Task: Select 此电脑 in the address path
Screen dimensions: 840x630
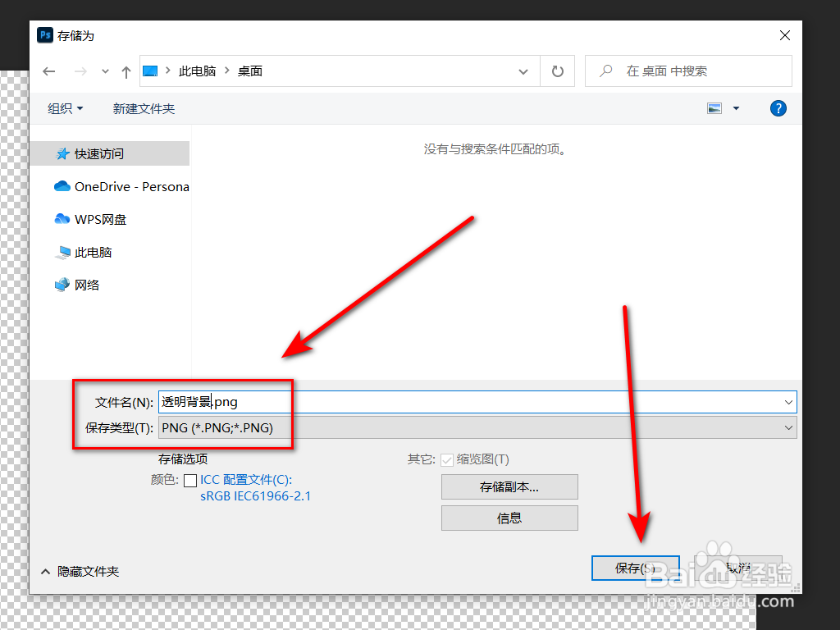Action: 197,71
